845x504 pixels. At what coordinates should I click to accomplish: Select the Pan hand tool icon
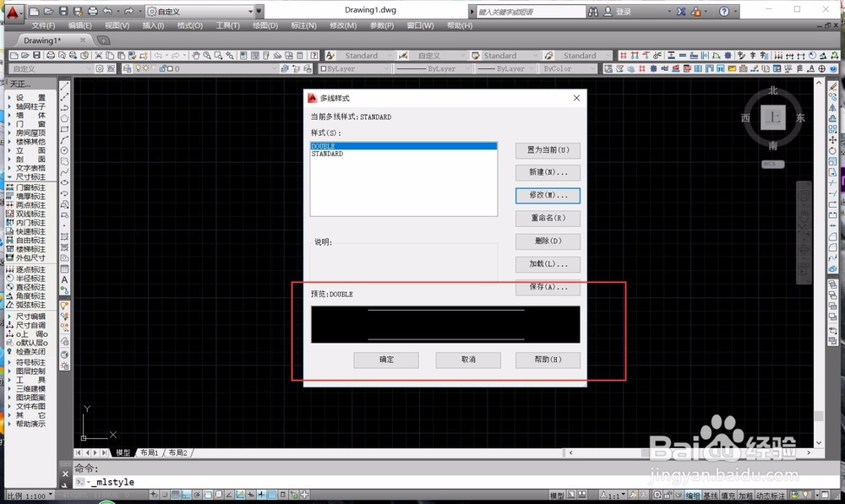tap(196, 56)
